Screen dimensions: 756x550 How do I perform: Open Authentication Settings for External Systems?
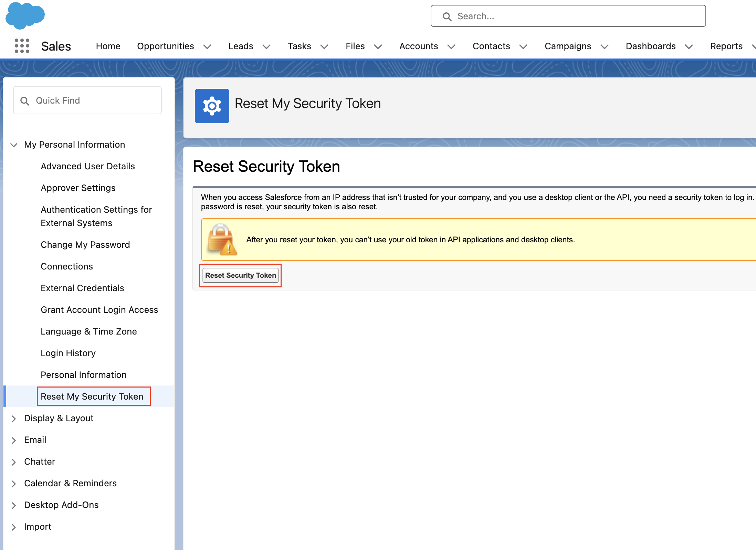[x=96, y=216]
